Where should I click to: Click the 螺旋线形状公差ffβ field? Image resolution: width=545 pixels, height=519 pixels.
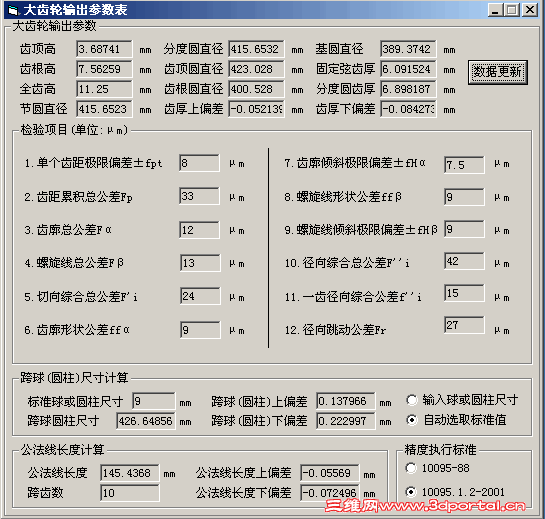[x=464, y=197]
